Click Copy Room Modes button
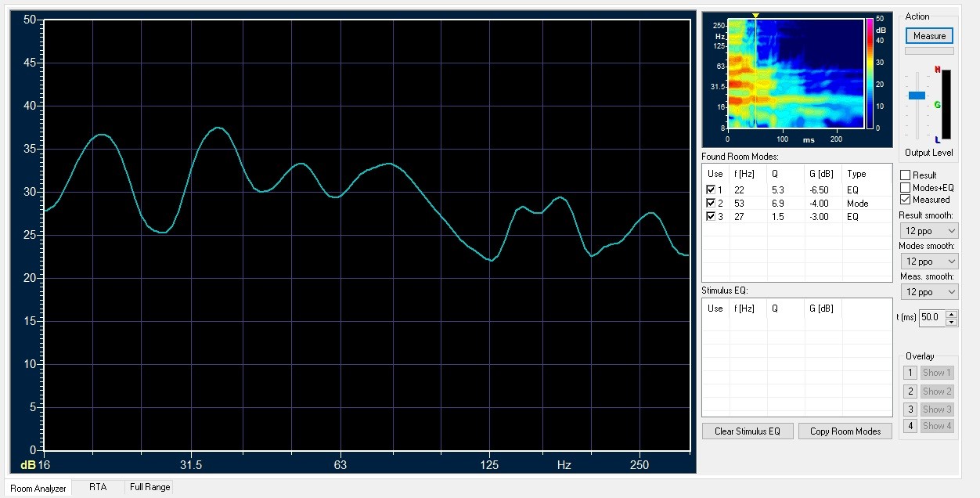Screen dimensions: 980x498 click(845, 431)
